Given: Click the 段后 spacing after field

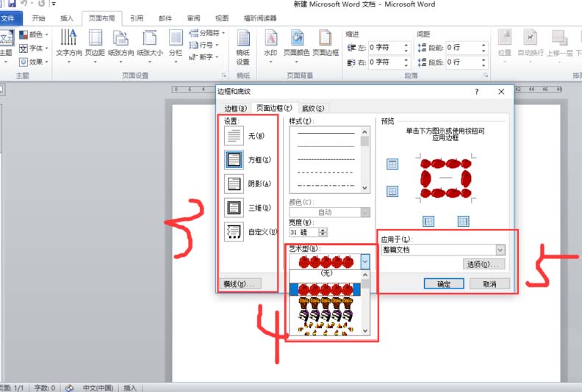Looking at the screenshot, I should click(463, 62).
